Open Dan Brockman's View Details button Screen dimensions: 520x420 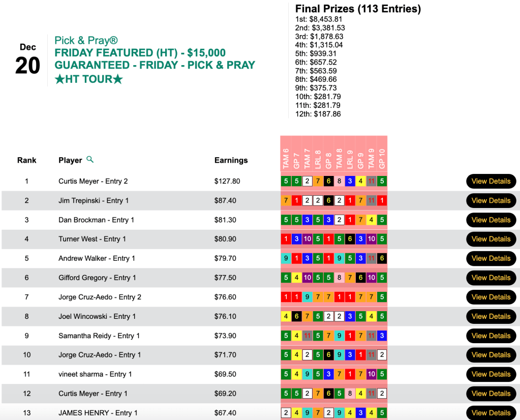491,220
